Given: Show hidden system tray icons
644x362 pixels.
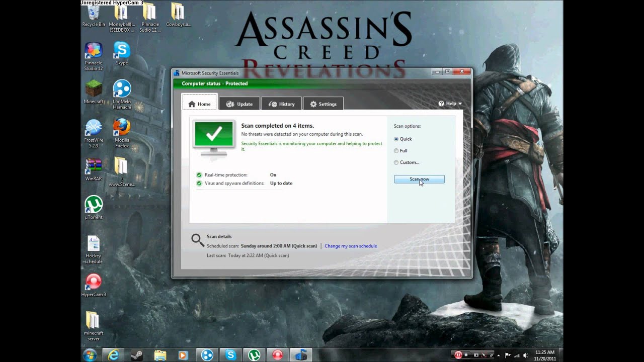Looking at the screenshot, I should pos(499,355).
